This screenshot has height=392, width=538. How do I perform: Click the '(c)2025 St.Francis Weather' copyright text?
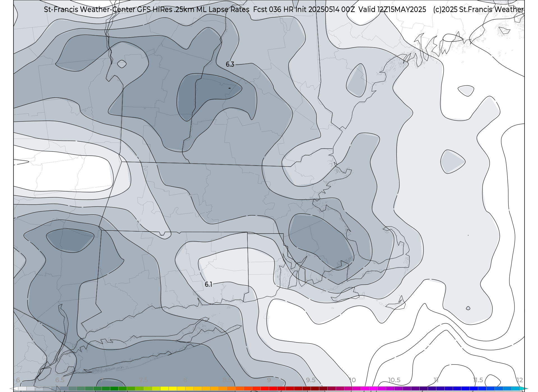tap(478, 10)
